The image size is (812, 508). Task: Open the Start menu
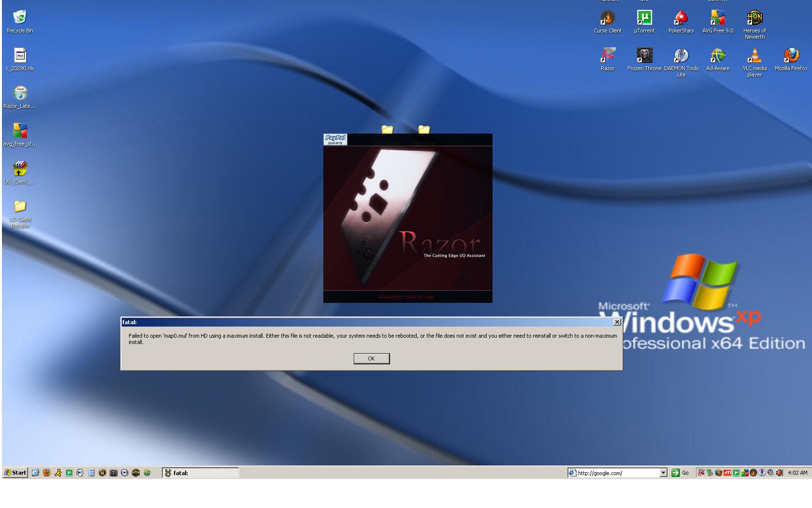(x=15, y=473)
